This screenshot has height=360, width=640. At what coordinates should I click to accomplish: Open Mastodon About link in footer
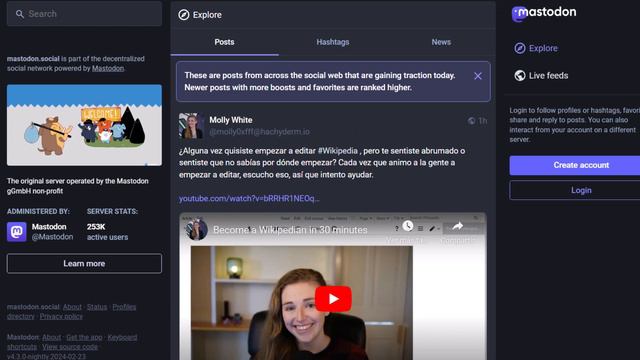(51, 337)
